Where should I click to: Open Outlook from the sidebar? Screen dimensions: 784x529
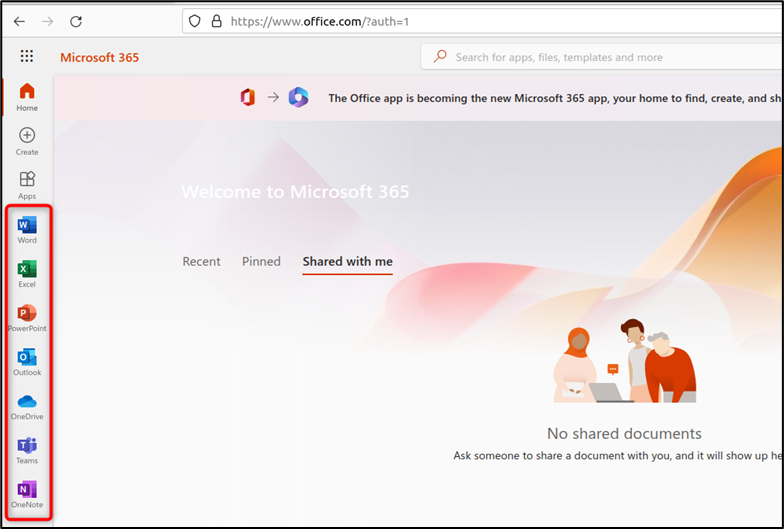[27, 362]
